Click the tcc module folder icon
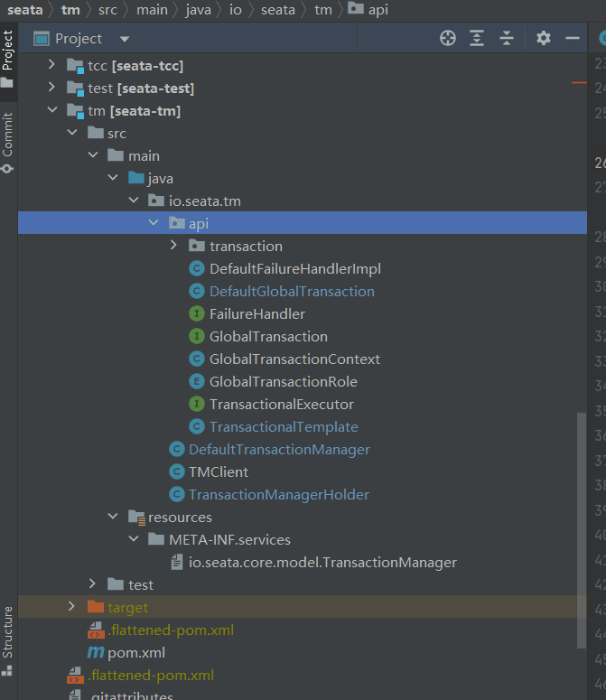Viewport: 606px width, 700px height. coord(75,66)
